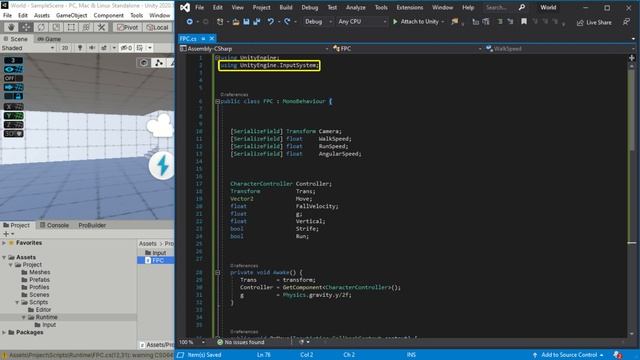Open custom editor tools in Unity toolbar
This screenshot has height=360, width=640.
101,27
